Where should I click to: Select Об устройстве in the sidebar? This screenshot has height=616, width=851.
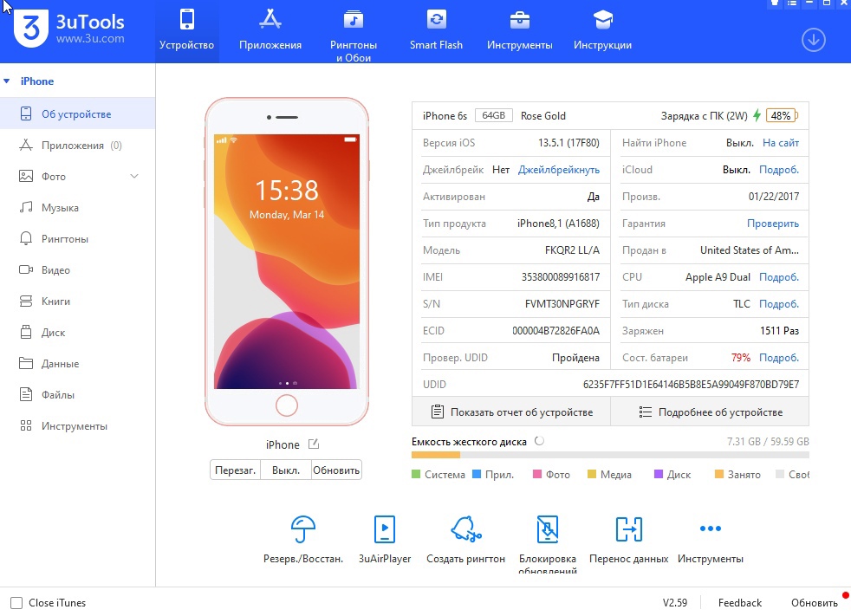78,114
